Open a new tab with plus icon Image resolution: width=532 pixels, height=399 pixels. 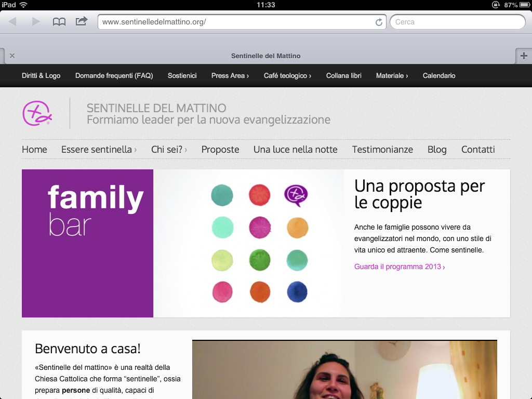523,56
